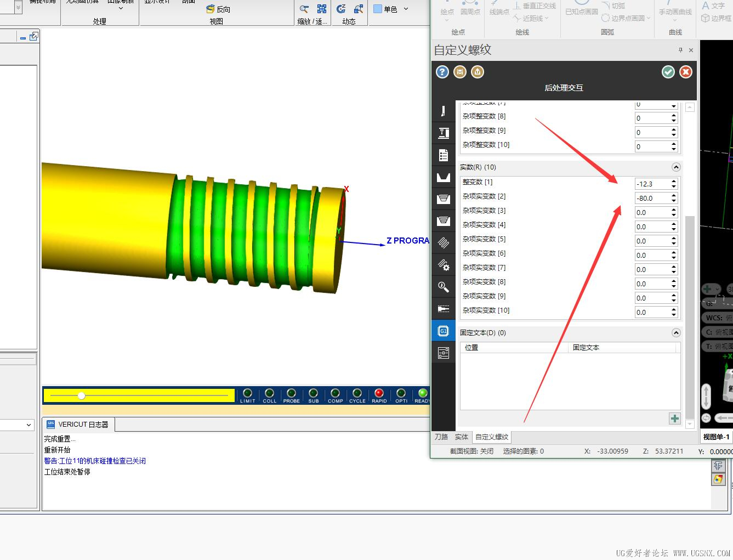The image size is (733, 560).
Task: Click the green checkmark confirm button
Action: pos(668,72)
